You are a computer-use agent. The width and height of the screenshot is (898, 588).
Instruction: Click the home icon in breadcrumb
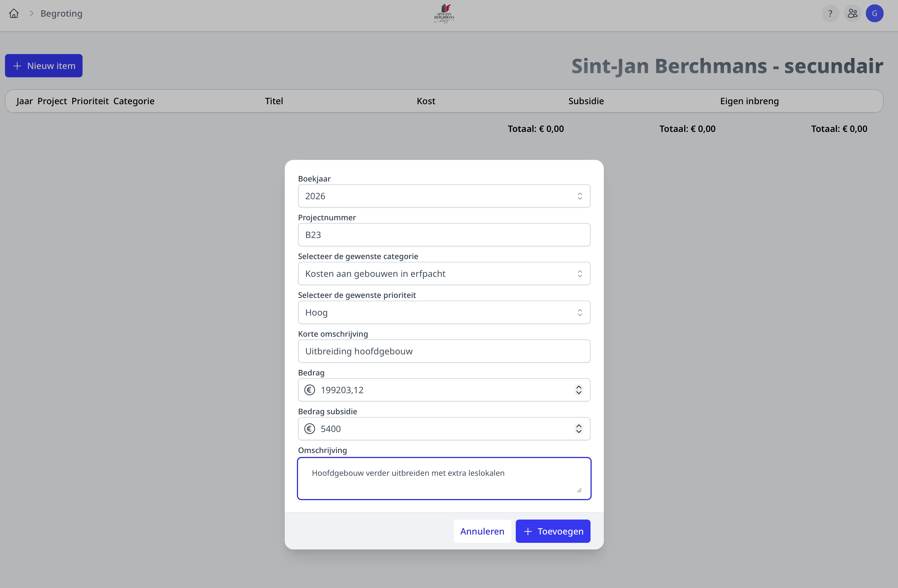(x=14, y=14)
